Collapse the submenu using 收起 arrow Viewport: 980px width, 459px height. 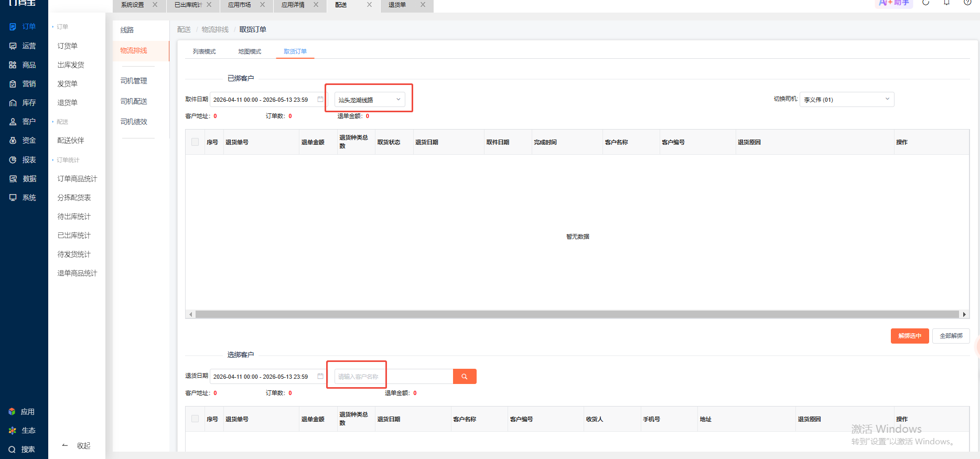(x=76, y=446)
